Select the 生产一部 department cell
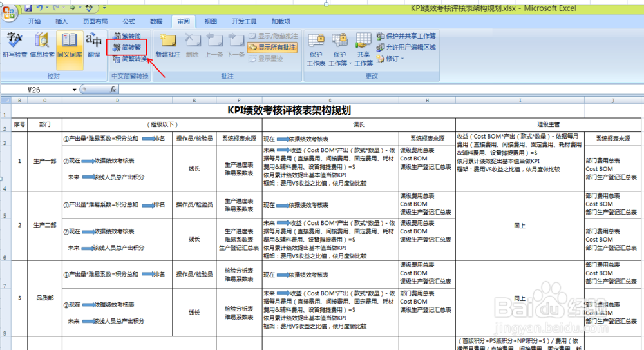The image size is (644, 350). (x=45, y=161)
